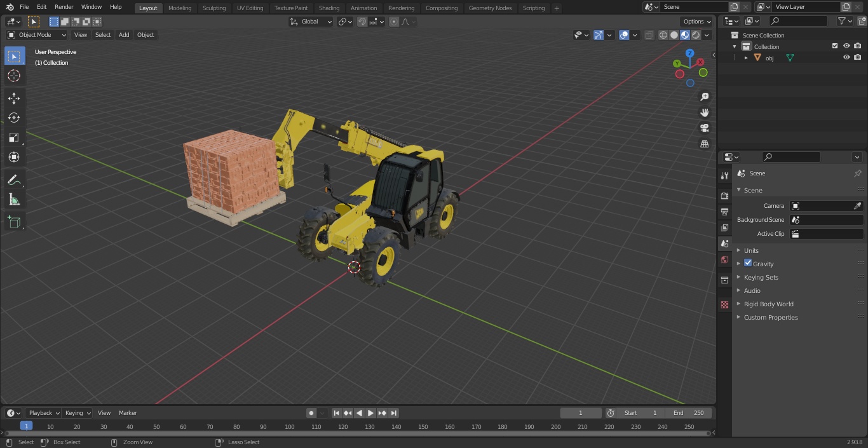Open the Render properties tab
868x448 pixels.
pyautogui.click(x=724, y=196)
